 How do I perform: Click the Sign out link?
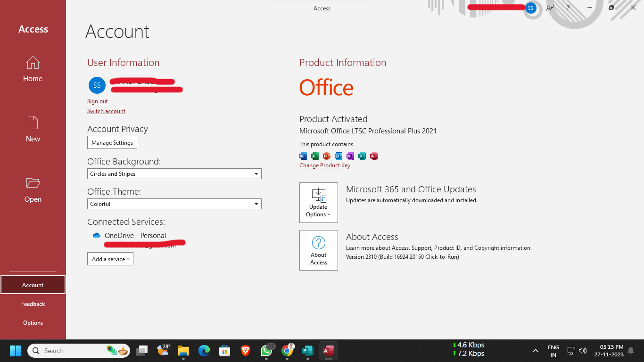(98, 101)
